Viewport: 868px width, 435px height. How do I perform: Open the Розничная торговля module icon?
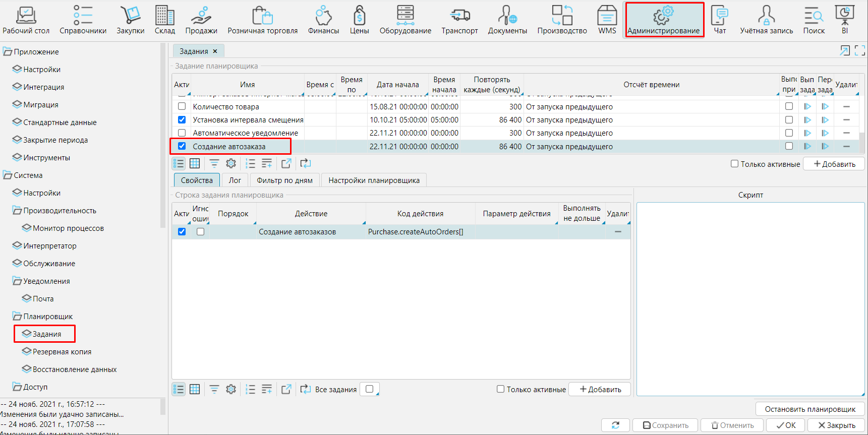pyautogui.click(x=262, y=20)
